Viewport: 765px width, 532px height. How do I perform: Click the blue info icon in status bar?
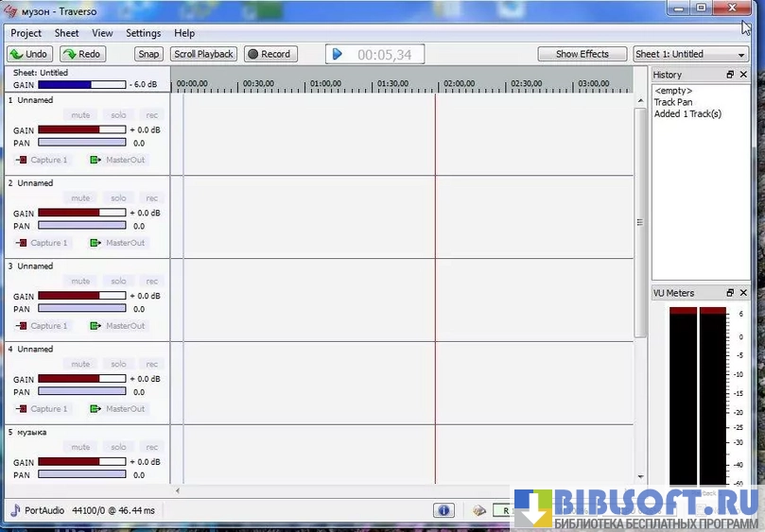tap(443, 510)
